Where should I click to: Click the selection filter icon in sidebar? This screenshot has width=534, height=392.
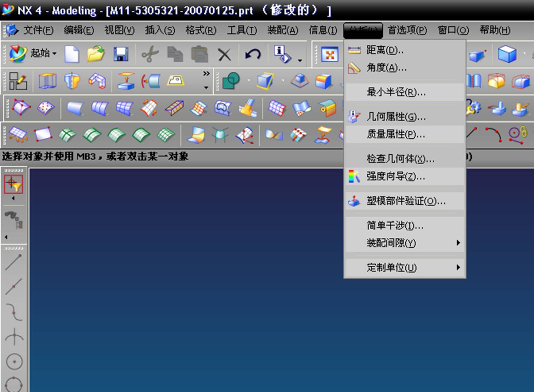(14, 184)
